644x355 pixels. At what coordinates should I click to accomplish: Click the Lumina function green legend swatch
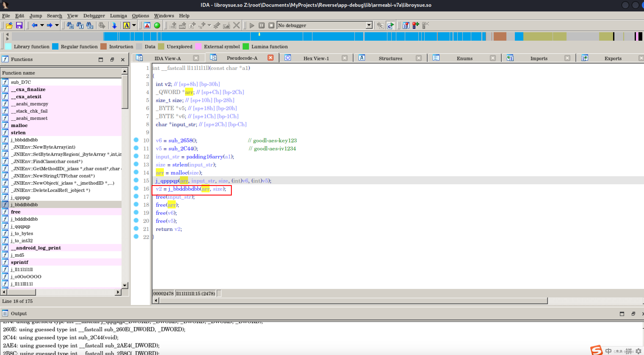pyautogui.click(x=246, y=47)
